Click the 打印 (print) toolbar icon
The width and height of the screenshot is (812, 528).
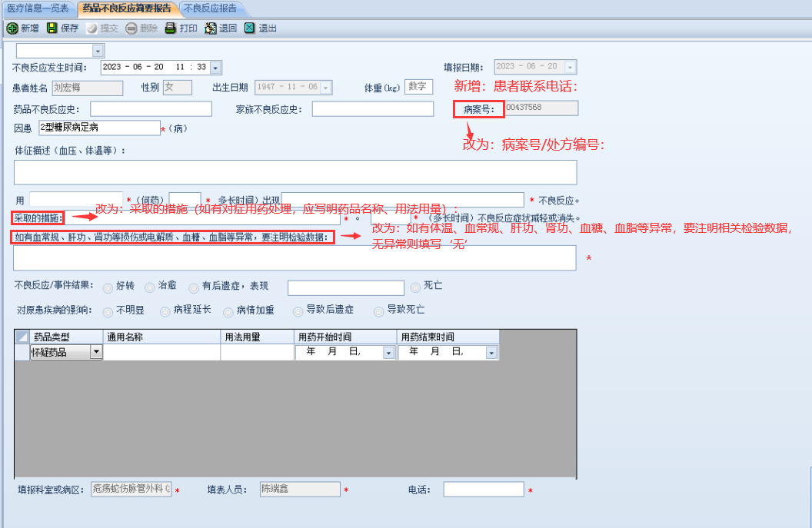[171, 28]
